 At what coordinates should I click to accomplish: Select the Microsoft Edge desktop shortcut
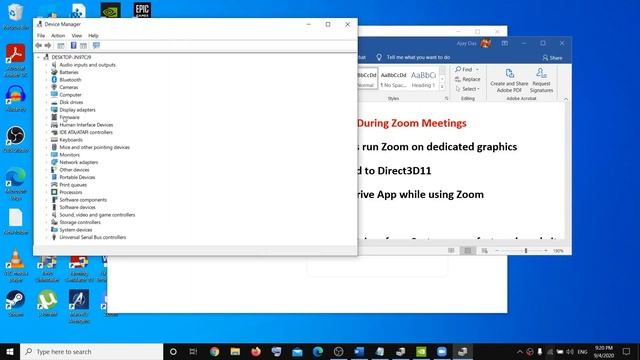tap(16, 184)
